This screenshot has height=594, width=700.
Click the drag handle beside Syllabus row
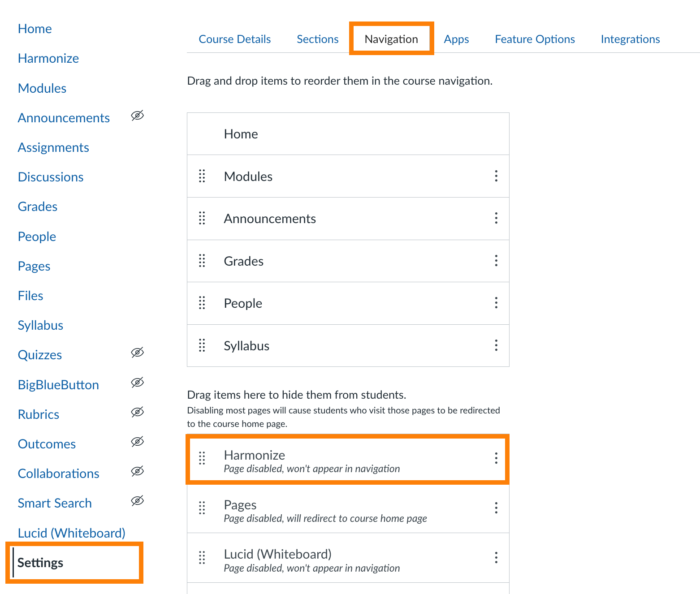(x=202, y=345)
